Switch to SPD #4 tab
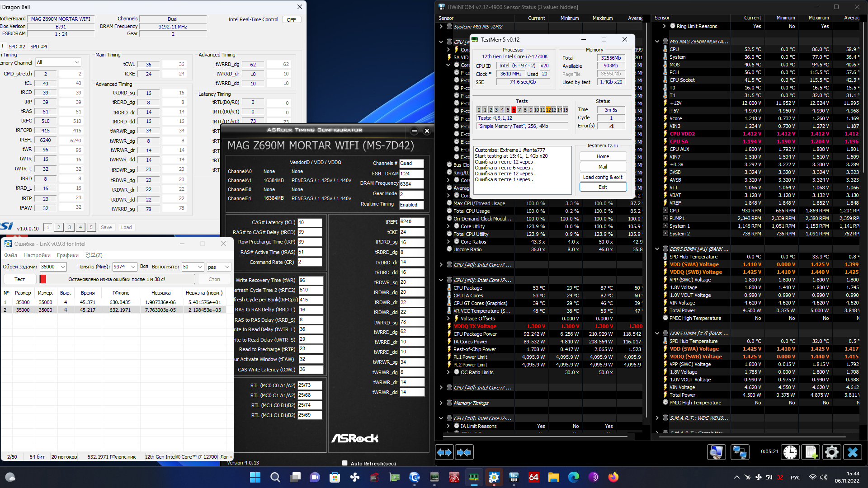This screenshot has width=868, height=488. click(38, 47)
